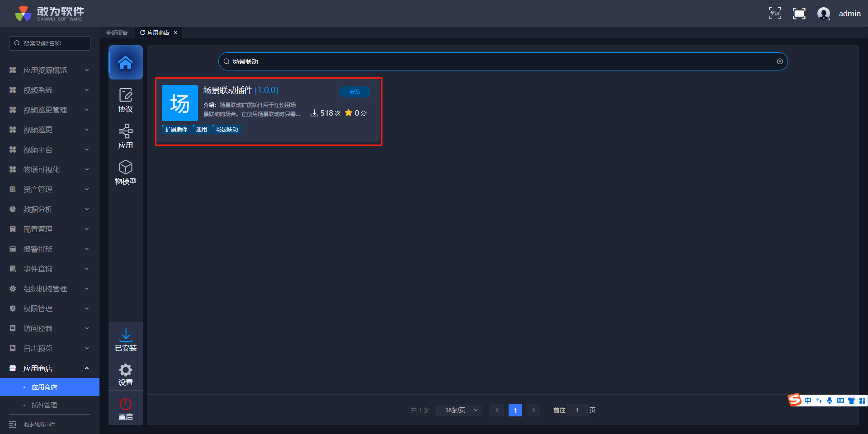This screenshot has height=434, width=868.
Task: Open the Sogou toolbox grid icon
Action: (x=862, y=401)
